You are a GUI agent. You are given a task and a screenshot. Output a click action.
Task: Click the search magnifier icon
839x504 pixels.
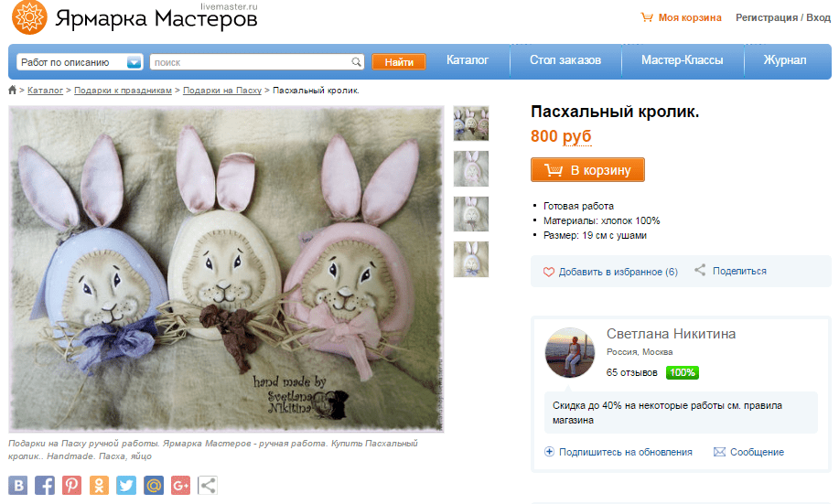(x=356, y=62)
